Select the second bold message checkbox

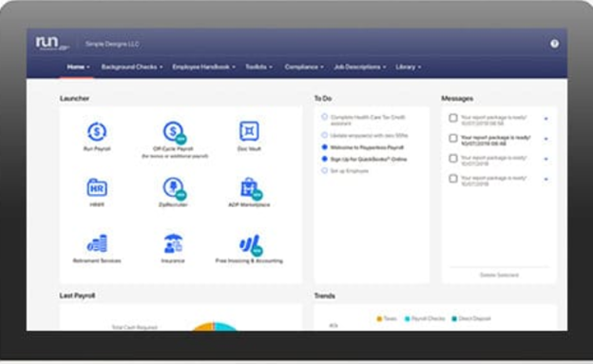point(453,138)
